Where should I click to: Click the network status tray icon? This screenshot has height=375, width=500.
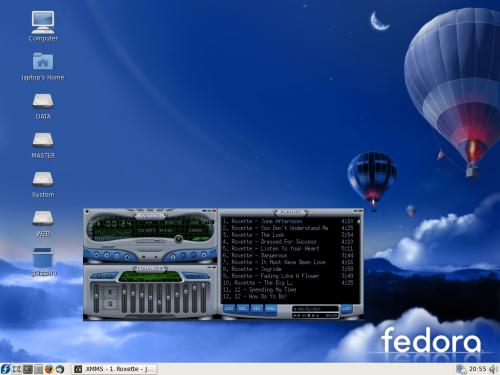click(x=461, y=369)
